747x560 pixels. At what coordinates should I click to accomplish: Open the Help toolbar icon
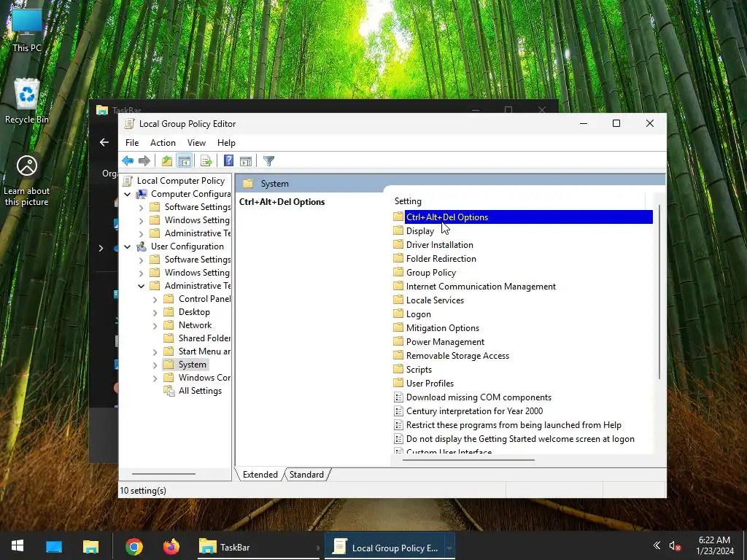pos(228,161)
